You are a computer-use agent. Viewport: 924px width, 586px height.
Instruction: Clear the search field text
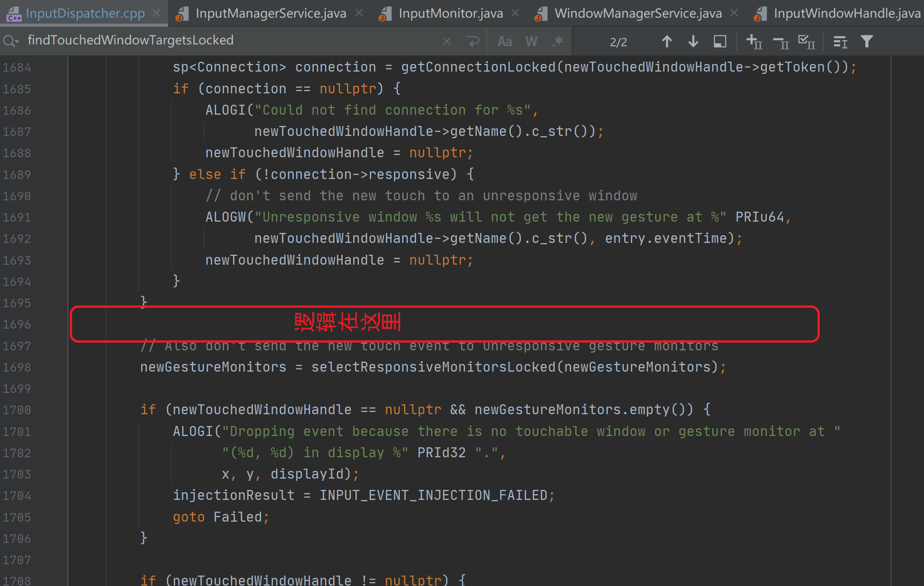(446, 42)
